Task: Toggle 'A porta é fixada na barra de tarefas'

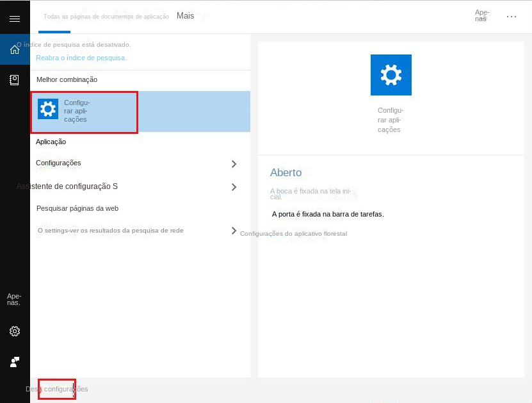Action: pos(328,214)
